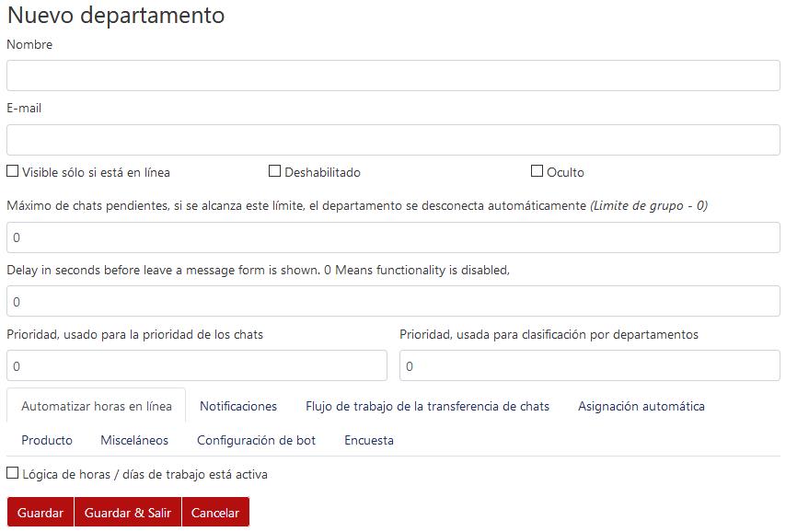Select the Asignación automática tab

641,406
